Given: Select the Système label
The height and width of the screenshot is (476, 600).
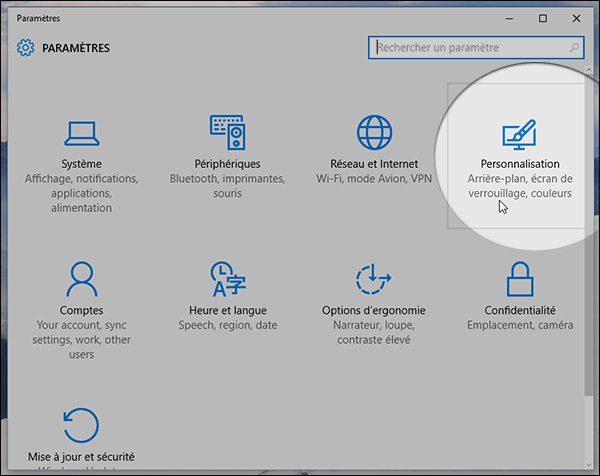Looking at the screenshot, I should pos(82,164).
